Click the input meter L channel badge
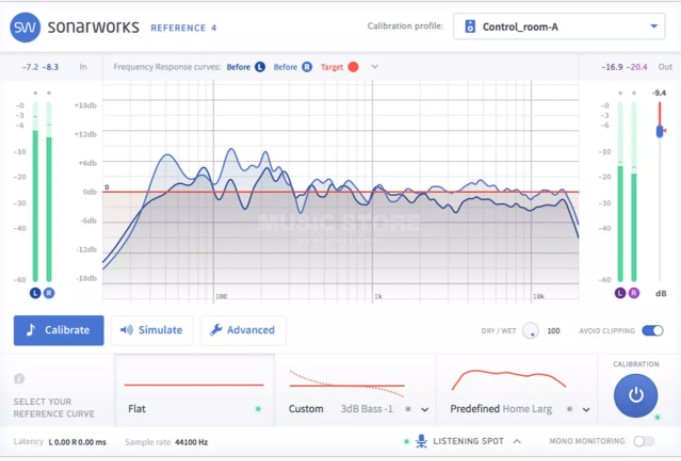The image size is (681, 461). pyautogui.click(x=35, y=293)
